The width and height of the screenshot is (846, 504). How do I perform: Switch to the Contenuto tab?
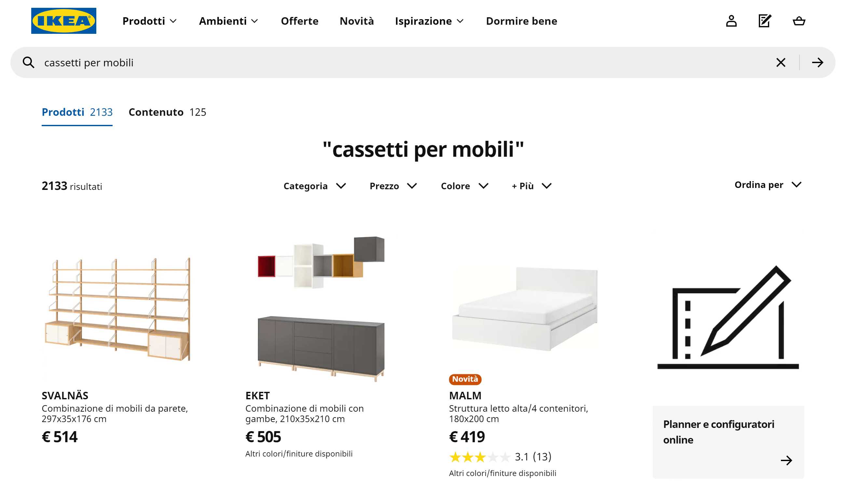point(167,112)
